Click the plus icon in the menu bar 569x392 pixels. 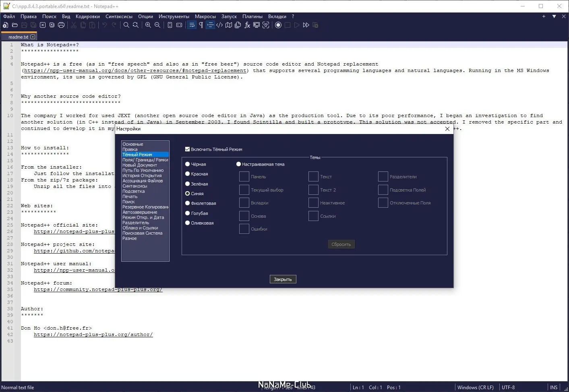(544, 17)
